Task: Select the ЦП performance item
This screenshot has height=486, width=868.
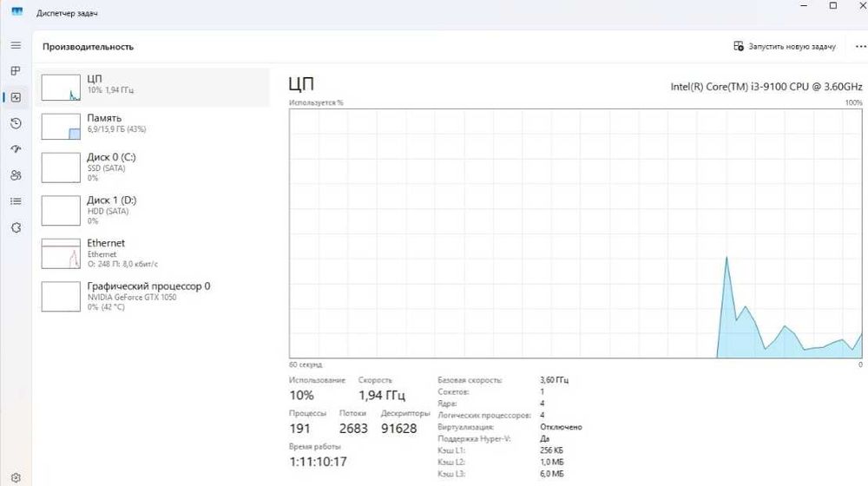Action: 153,88
